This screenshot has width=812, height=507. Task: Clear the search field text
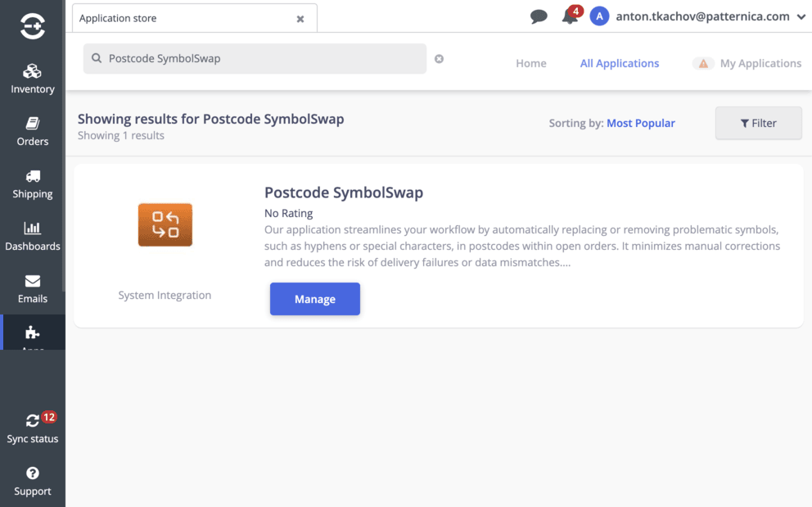(x=439, y=59)
